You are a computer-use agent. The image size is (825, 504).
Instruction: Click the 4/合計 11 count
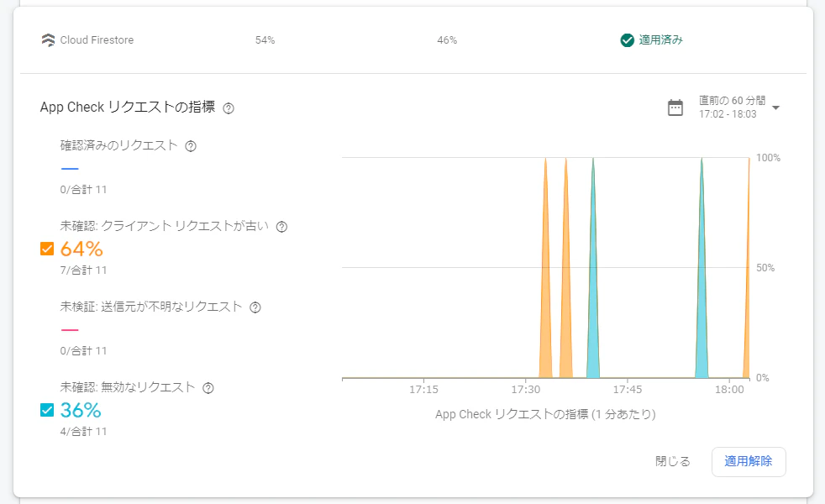point(83,432)
